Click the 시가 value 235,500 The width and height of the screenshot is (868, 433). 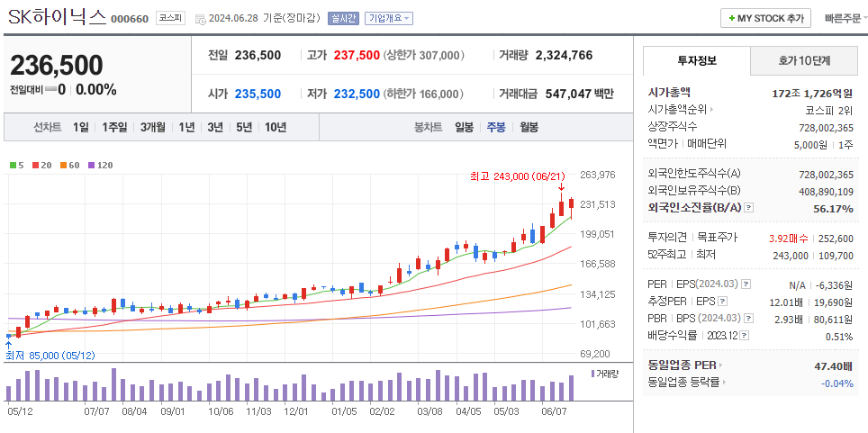258,95
